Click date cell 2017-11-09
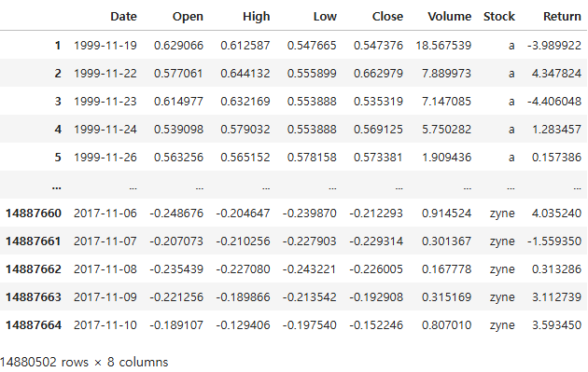The height and width of the screenshot is (372, 588). click(x=105, y=297)
